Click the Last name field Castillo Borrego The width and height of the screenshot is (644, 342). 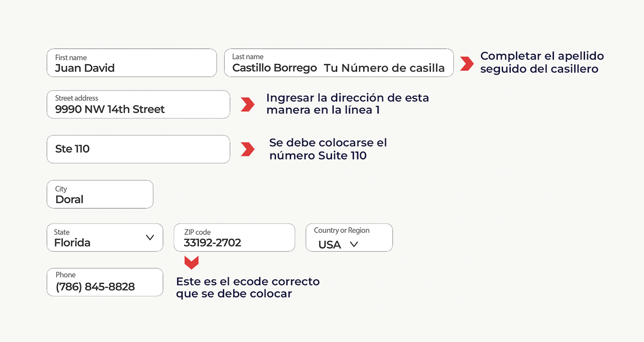click(x=339, y=63)
